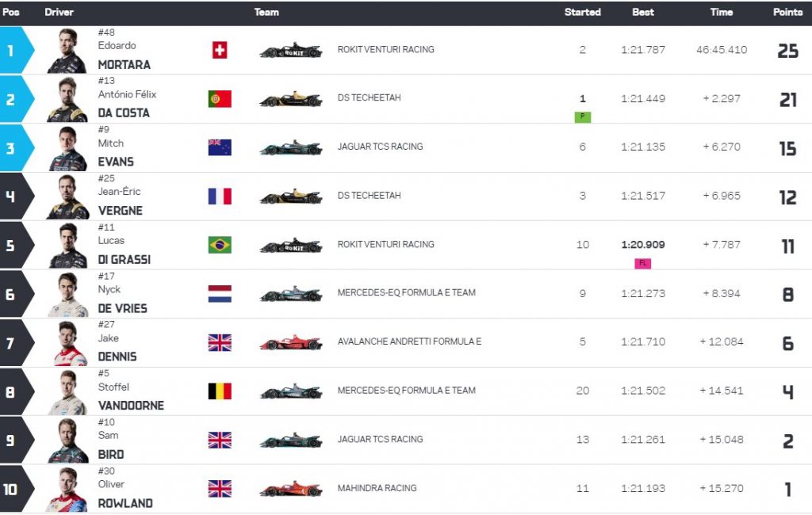Sort by the Started column header
Image resolution: width=812 pixels, height=515 pixels.
[x=583, y=12]
